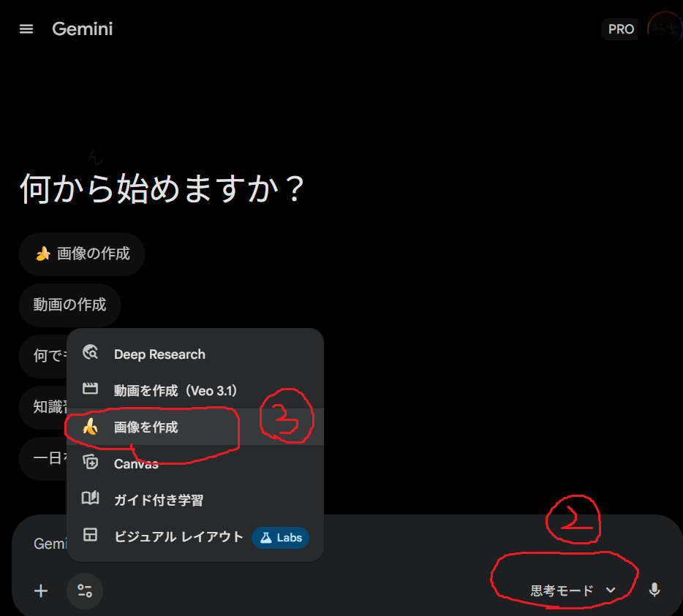Click the Gemini logo text
The image size is (683, 616).
point(82,29)
